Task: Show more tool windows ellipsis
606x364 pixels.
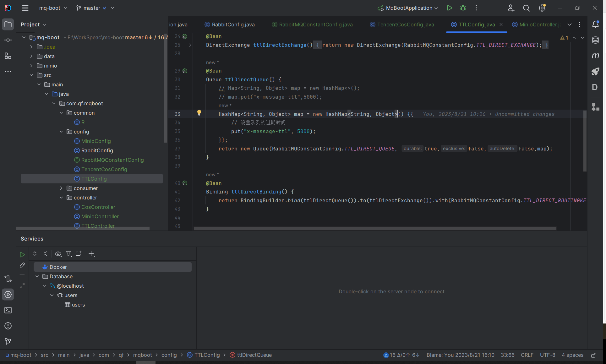Action: tap(8, 72)
